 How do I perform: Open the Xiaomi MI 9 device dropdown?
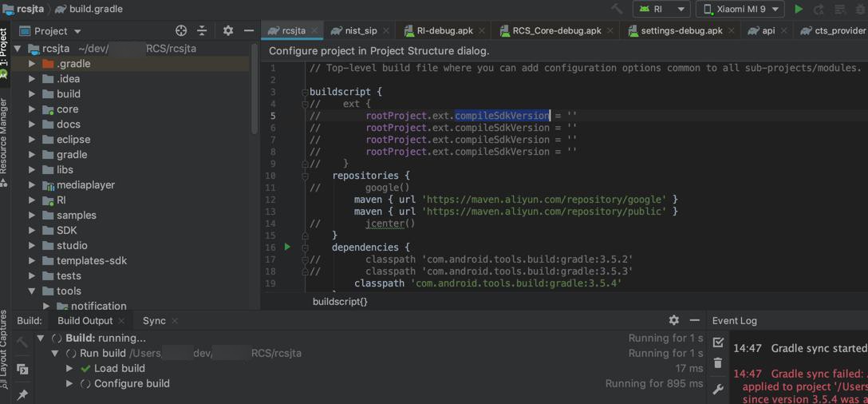coord(740,9)
